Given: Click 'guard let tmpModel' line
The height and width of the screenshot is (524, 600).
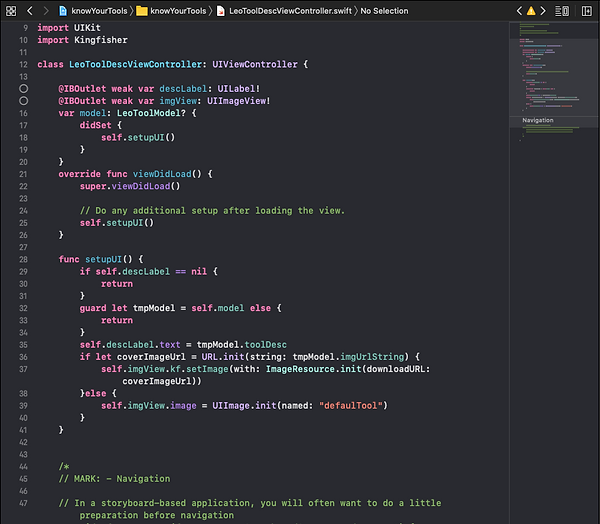Looking at the screenshot, I should click(x=181, y=308).
